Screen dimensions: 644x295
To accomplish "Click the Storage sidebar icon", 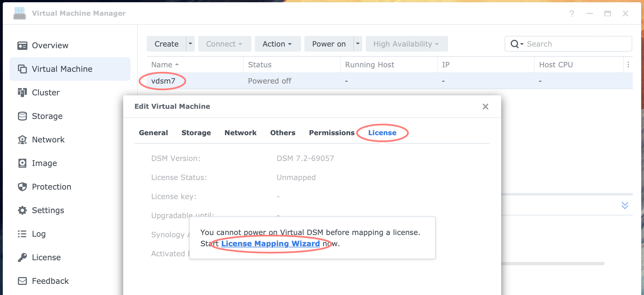I will (22, 116).
